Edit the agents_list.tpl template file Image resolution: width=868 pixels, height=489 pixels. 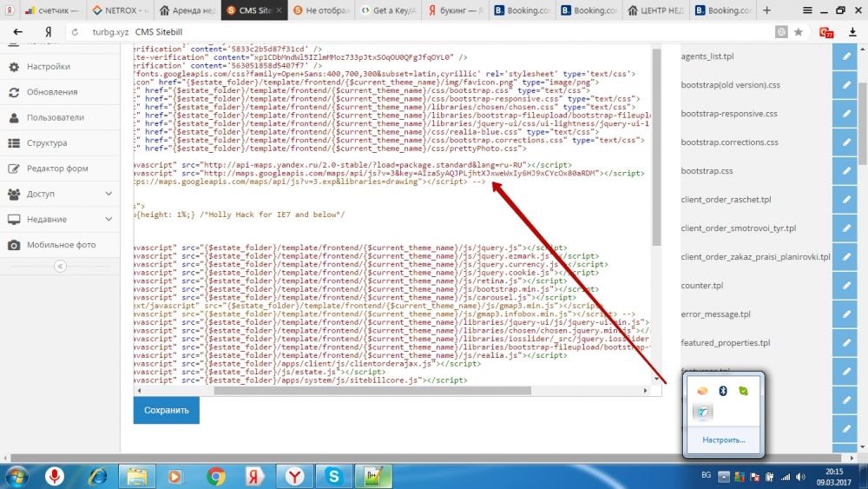pos(845,56)
